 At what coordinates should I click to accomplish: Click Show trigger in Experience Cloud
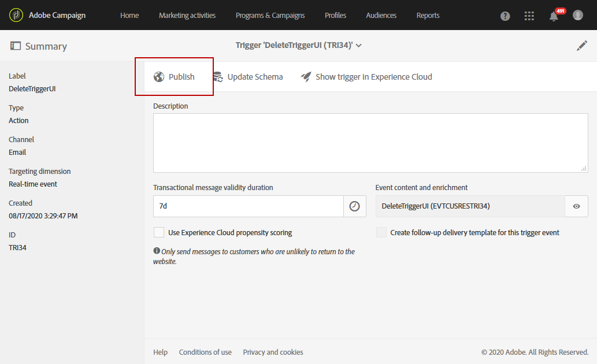coord(374,77)
